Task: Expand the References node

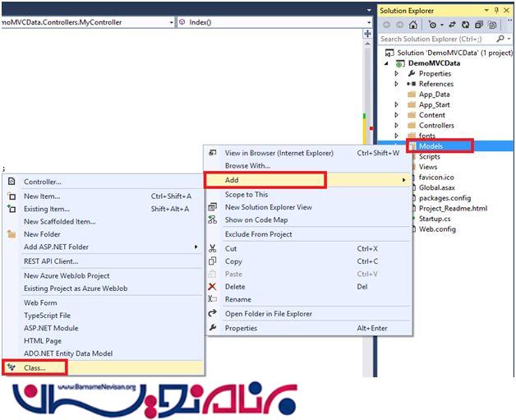Action: [x=396, y=84]
